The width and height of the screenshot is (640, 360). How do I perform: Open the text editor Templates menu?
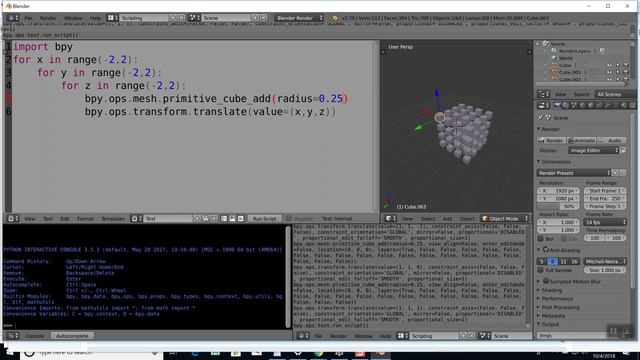[113, 219]
